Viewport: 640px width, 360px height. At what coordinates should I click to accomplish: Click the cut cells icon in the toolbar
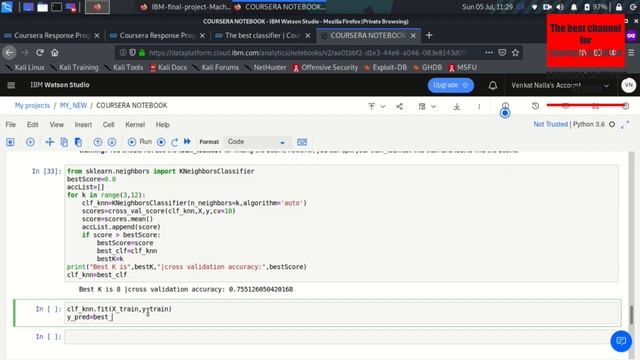tap(50, 142)
